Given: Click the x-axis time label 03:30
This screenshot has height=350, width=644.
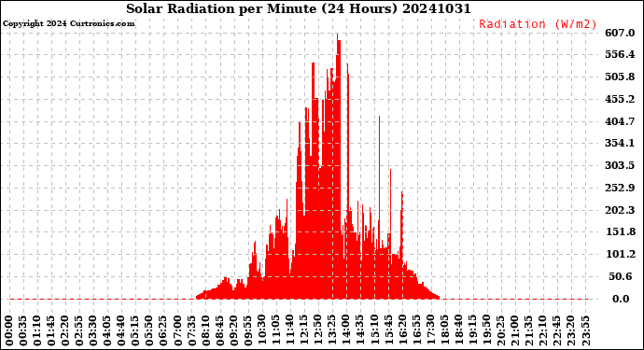Looking at the screenshot, I should (x=93, y=331).
